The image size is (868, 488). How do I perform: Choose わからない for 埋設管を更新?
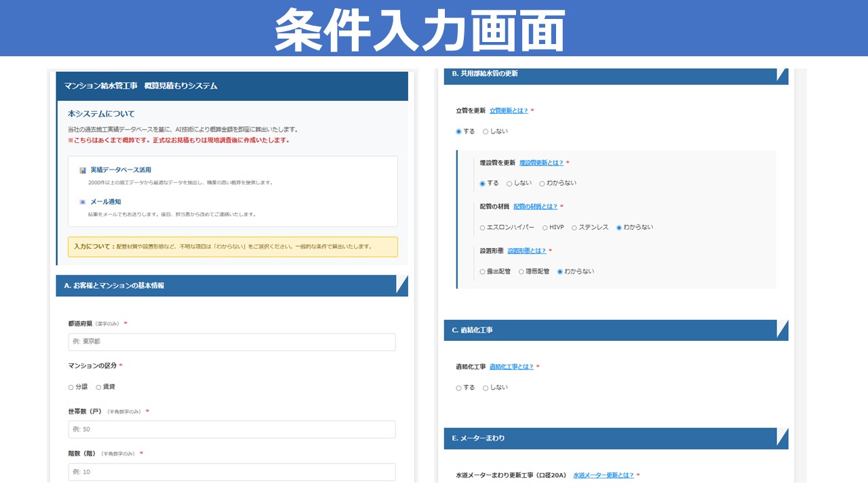[x=542, y=184]
